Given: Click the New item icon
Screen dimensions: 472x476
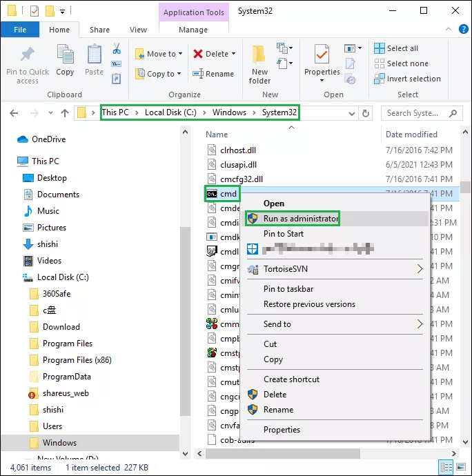Looking at the screenshot, I should (282, 48).
